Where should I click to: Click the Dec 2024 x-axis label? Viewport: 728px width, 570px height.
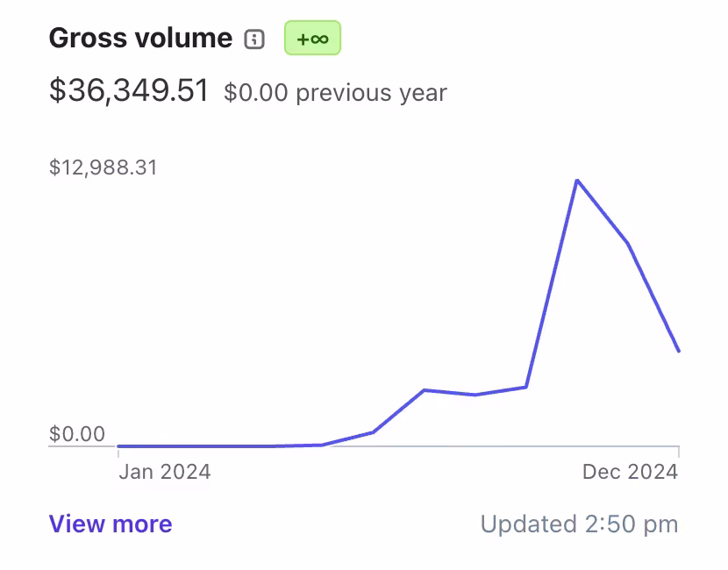coord(630,472)
